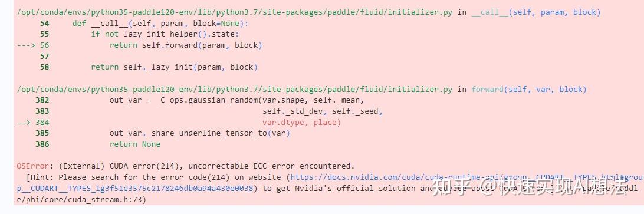Image resolution: width=644 pixels, height=214 pixels.
Task: Click the 'return self.forward(param, block)' line
Action: pos(186,45)
